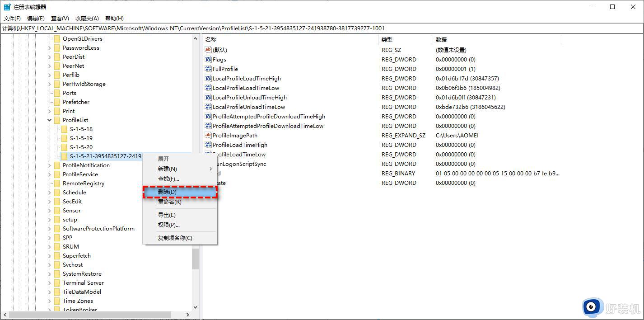Click the tree pane vertical scrollbar thumb
Image resolution: width=644 pixels, height=320 pixels.
pyautogui.click(x=195, y=259)
